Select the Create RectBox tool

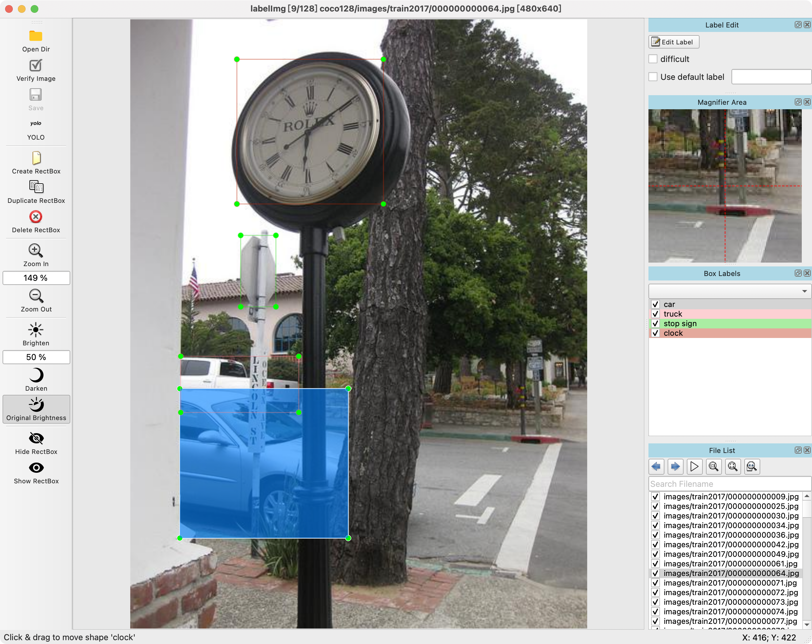pyautogui.click(x=36, y=158)
